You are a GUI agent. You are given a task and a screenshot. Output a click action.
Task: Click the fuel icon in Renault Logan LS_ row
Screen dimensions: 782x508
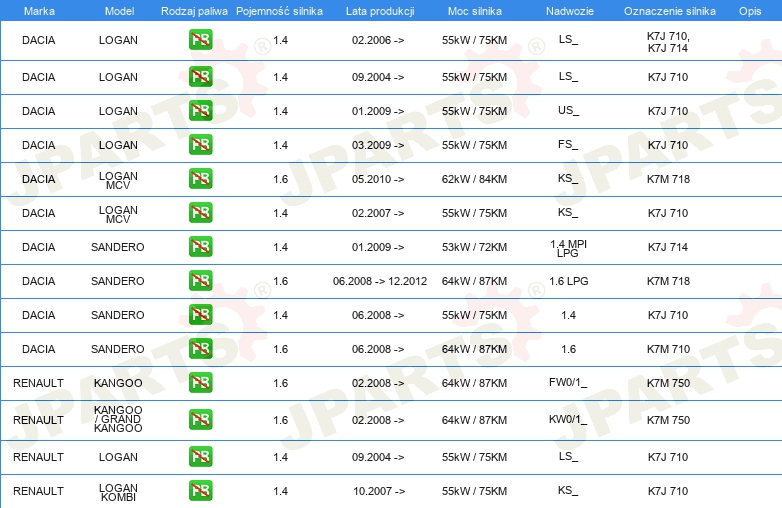coord(200,457)
